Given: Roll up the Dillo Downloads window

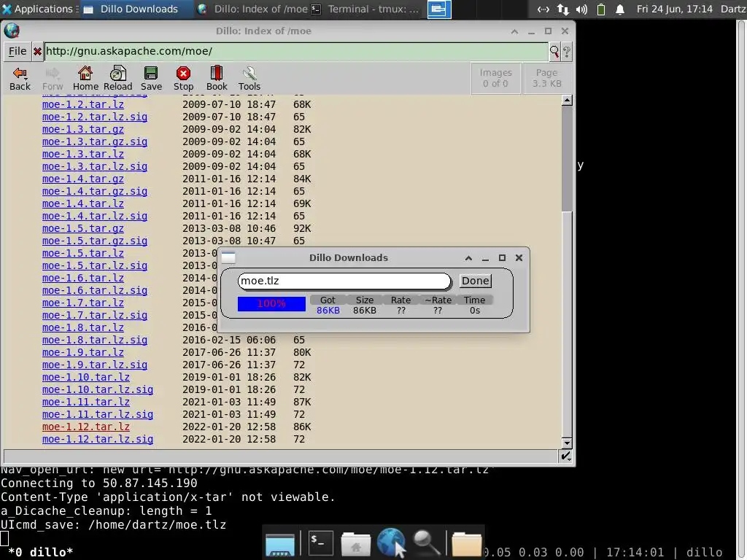Looking at the screenshot, I should (x=468, y=257).
